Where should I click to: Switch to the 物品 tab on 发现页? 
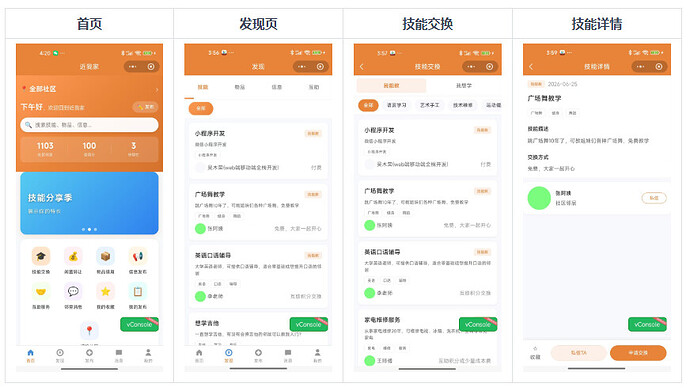coord(239,87)
